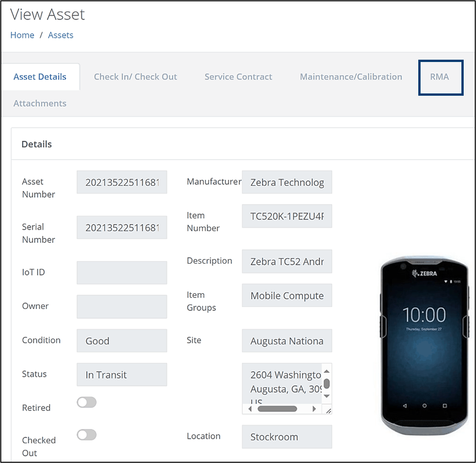This screenshot has width=476, height=463.
Task: Click the Item Groups field Mobile Compute
Action: [287, 295]
